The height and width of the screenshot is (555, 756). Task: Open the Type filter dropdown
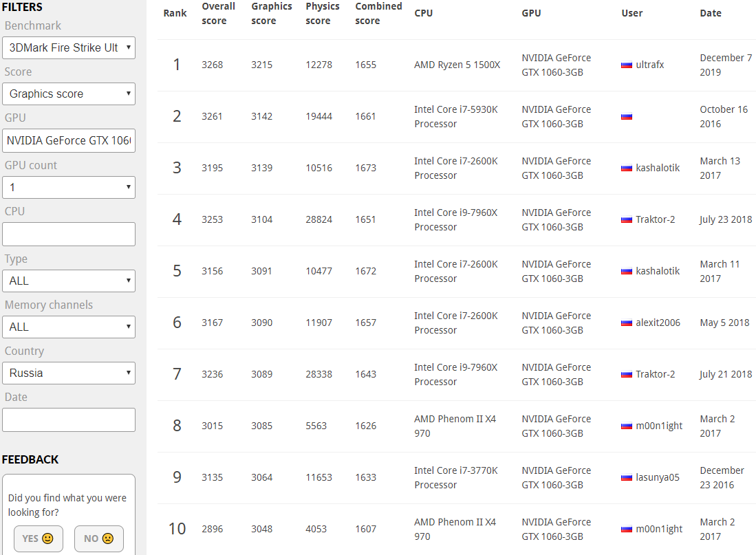pyautogui.click(x=69, y=281)
